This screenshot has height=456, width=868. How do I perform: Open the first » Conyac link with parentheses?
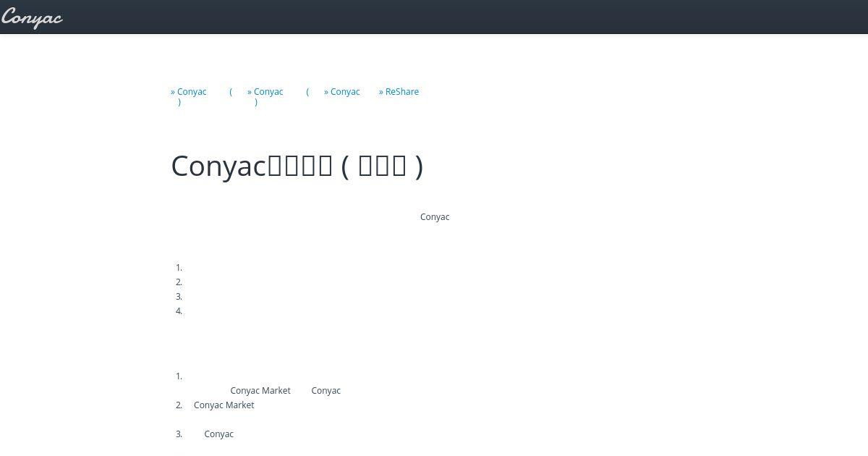point(201,96)
